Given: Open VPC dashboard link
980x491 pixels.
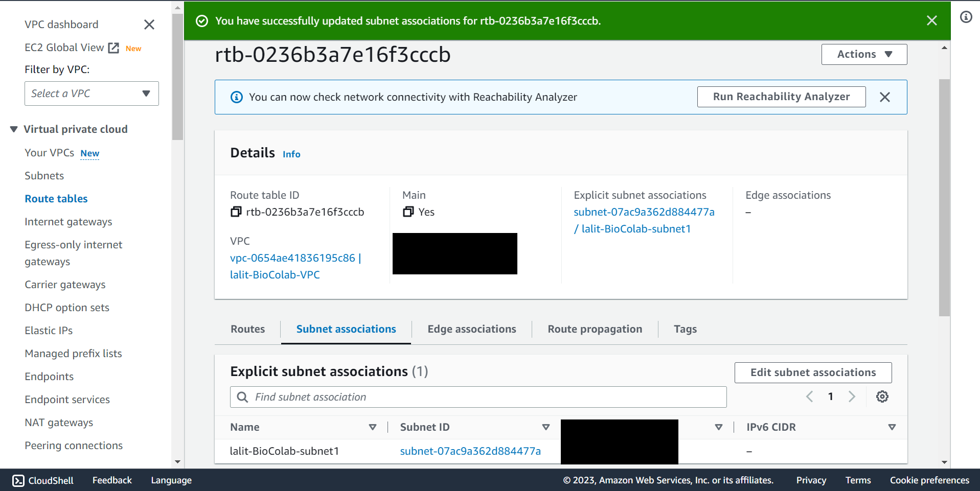Looking at the screenshot, I should (61, 25).
